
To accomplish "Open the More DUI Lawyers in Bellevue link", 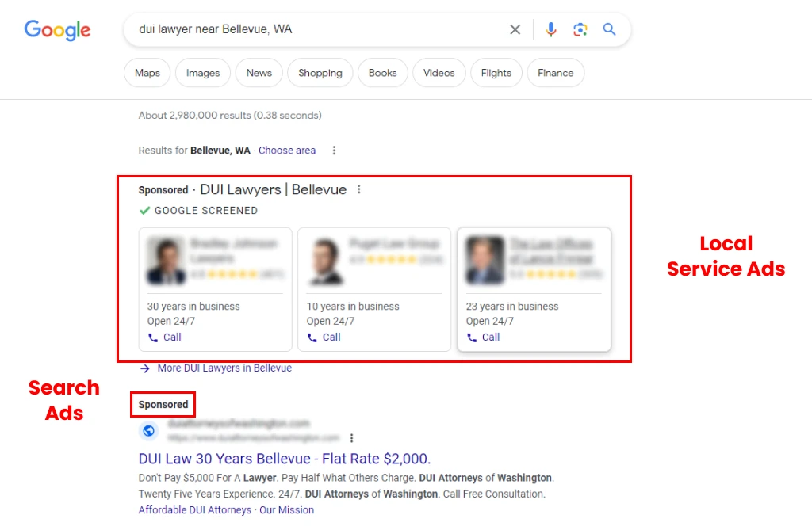I will tap(224, 368).
